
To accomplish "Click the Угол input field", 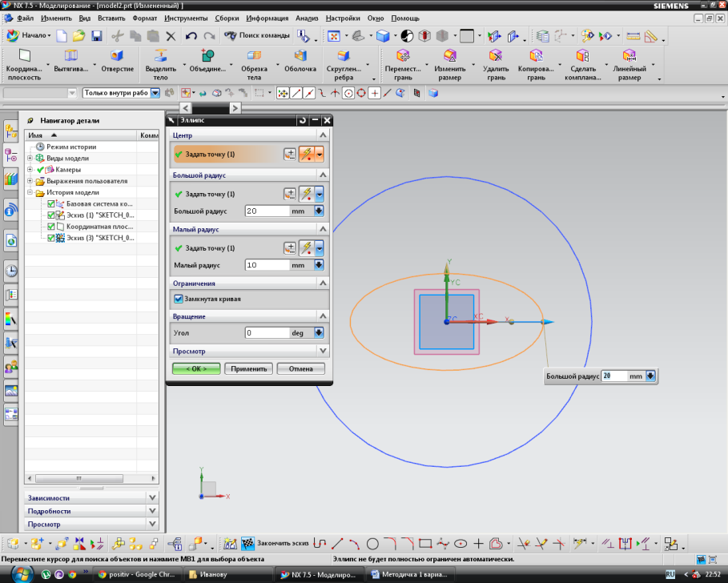I will coord(267,332).
